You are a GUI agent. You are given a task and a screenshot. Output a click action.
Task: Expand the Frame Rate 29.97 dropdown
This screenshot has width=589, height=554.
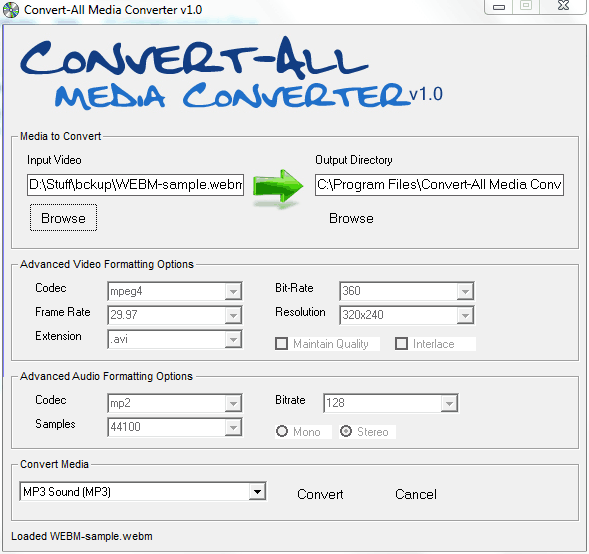coord(175,315)
